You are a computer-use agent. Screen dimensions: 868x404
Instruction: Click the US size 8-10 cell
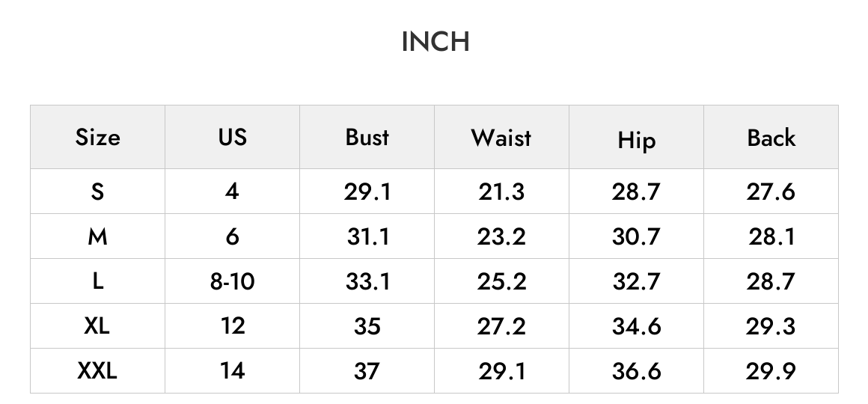[x=233, y=281]
